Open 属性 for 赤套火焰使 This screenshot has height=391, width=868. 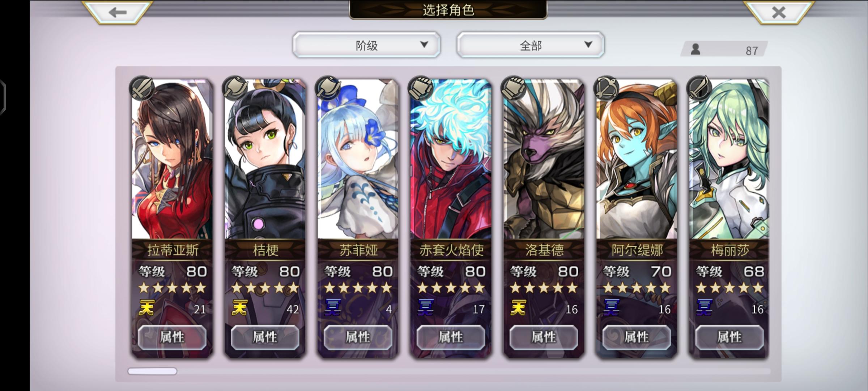click(451, 337)
